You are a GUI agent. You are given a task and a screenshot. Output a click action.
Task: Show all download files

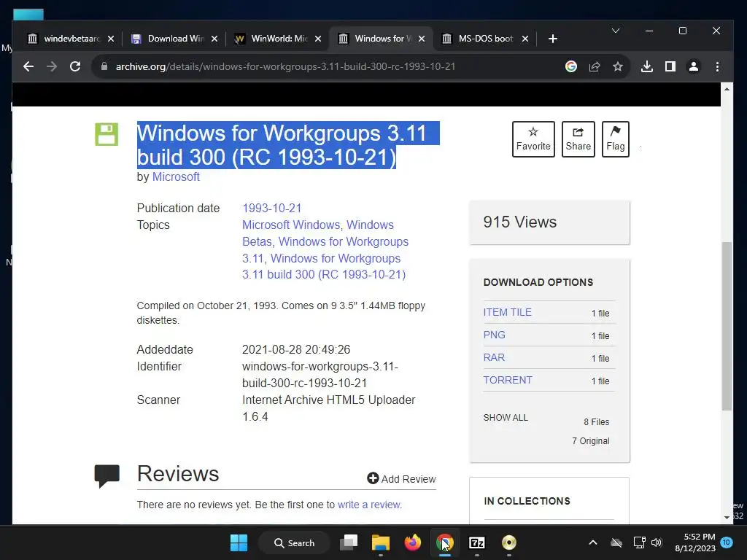tap(506, 418)
